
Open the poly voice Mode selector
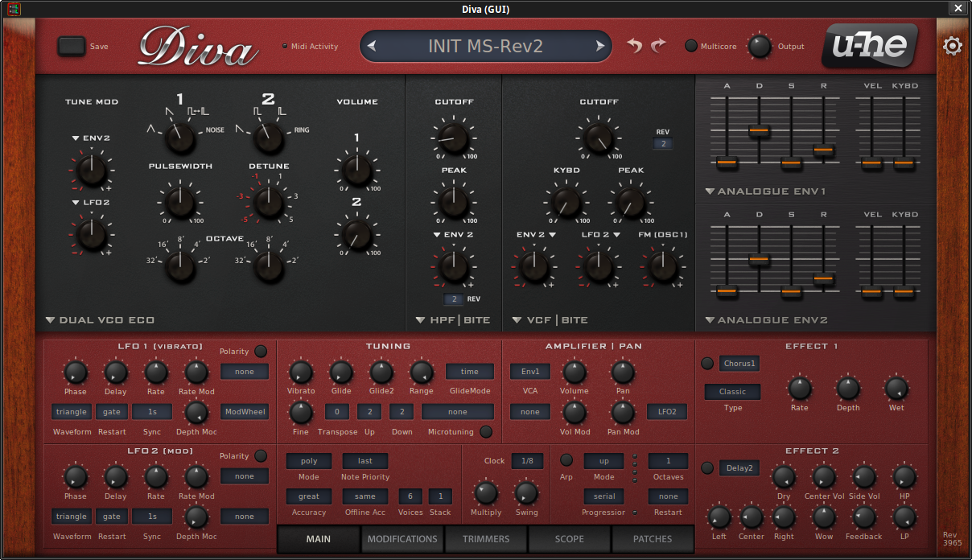click(x=309, y=461)
